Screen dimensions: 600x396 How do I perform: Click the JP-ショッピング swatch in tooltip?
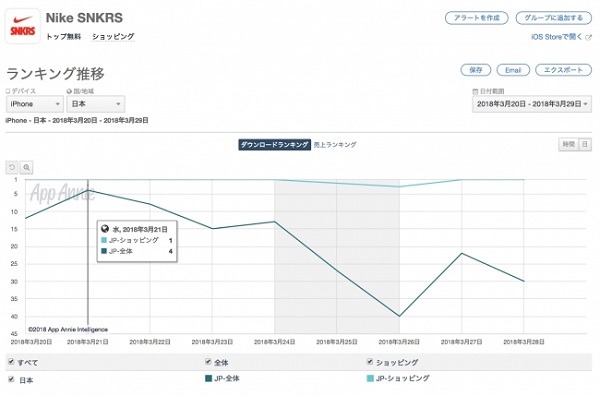[104, 240]
